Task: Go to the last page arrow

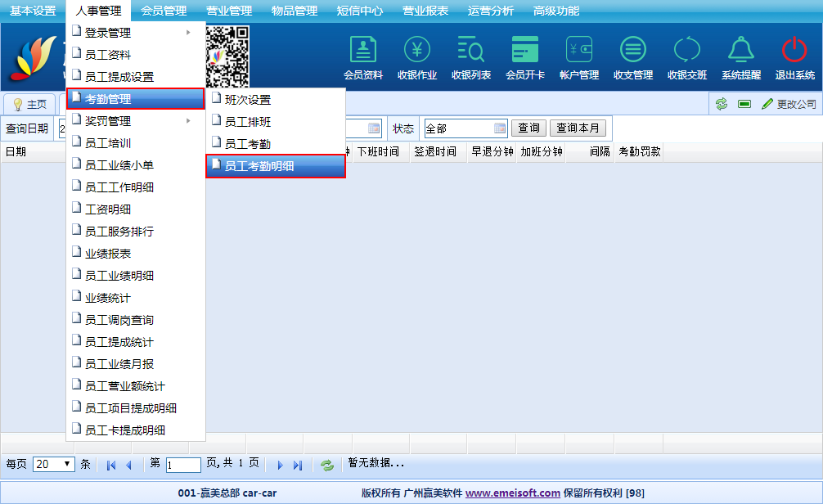Action: pos(298,465)
